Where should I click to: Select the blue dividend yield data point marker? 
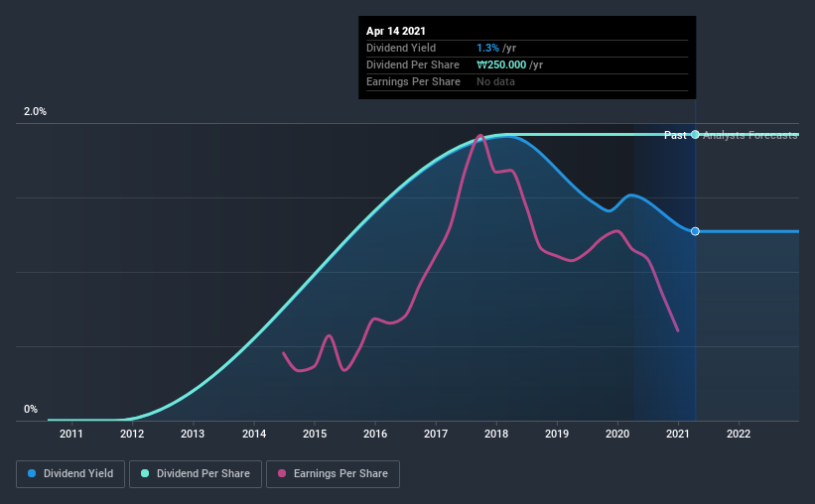(695, 231)
